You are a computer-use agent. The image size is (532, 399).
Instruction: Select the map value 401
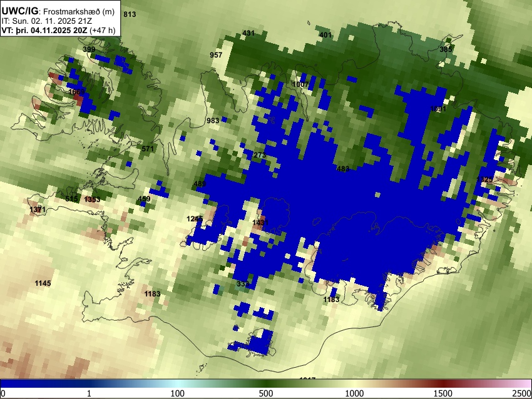325,35
